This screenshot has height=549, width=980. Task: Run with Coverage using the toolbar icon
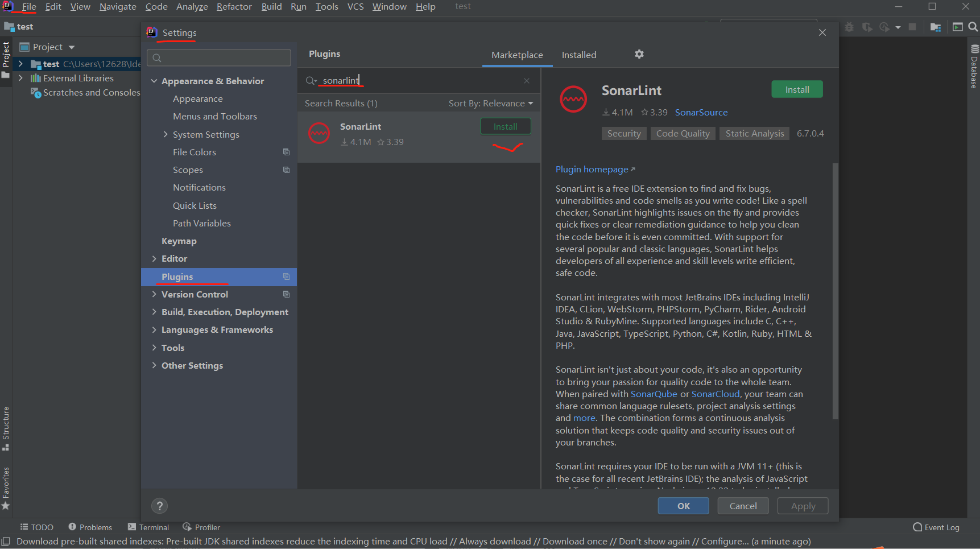click(x=866, y=27)
